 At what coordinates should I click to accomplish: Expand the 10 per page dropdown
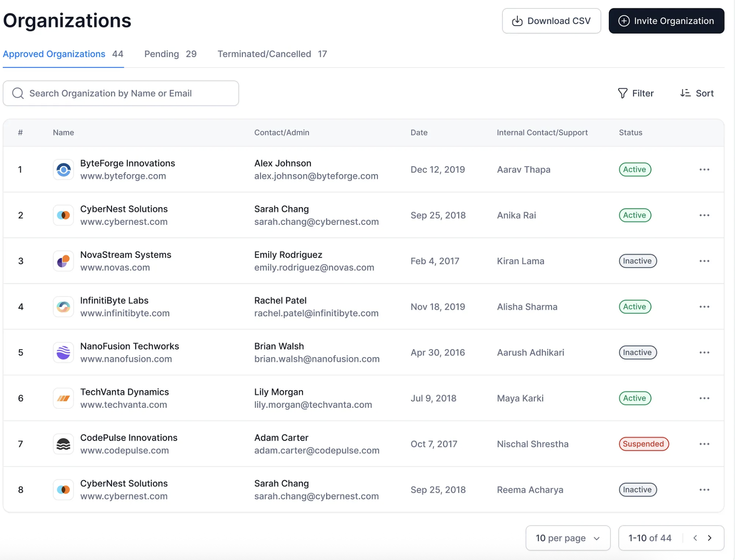click(568, 538)
